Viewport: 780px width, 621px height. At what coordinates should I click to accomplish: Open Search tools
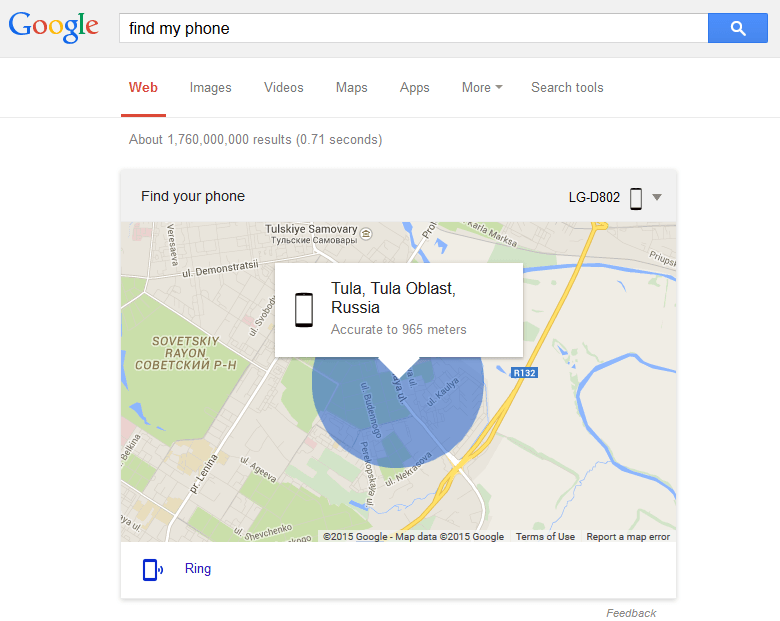[x=567, y=88]
